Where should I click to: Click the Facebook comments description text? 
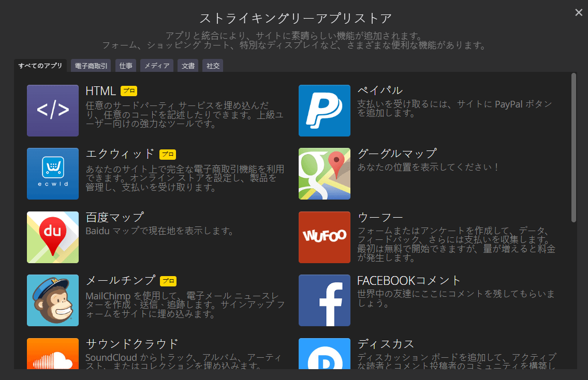click(456, 298)
